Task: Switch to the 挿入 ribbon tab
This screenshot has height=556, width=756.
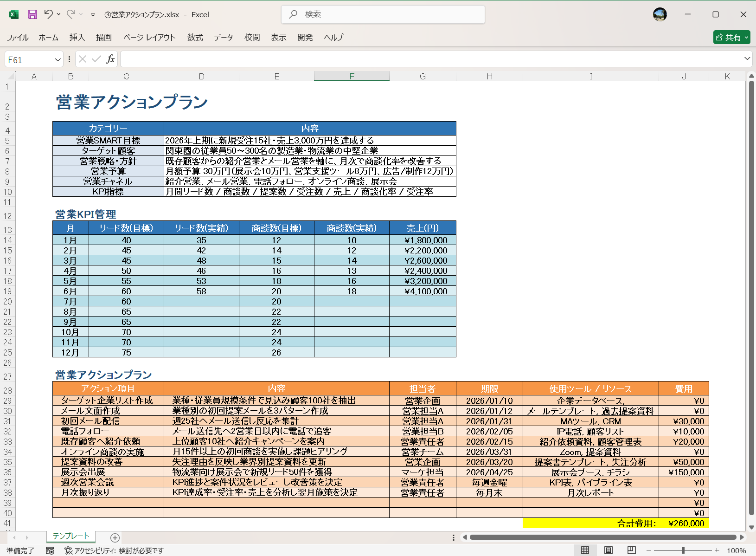Action: pos(77,37)
